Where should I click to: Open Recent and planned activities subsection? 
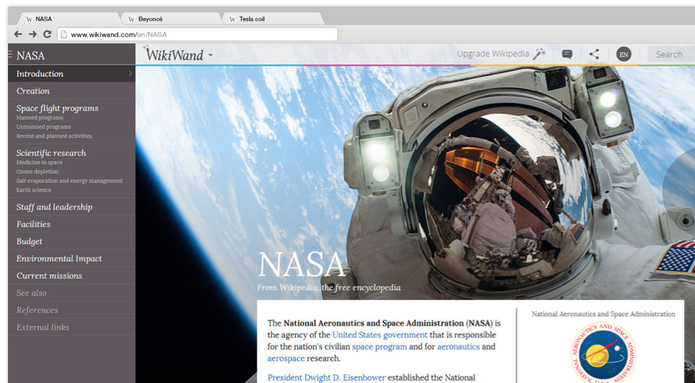click(x=54, y=136)
